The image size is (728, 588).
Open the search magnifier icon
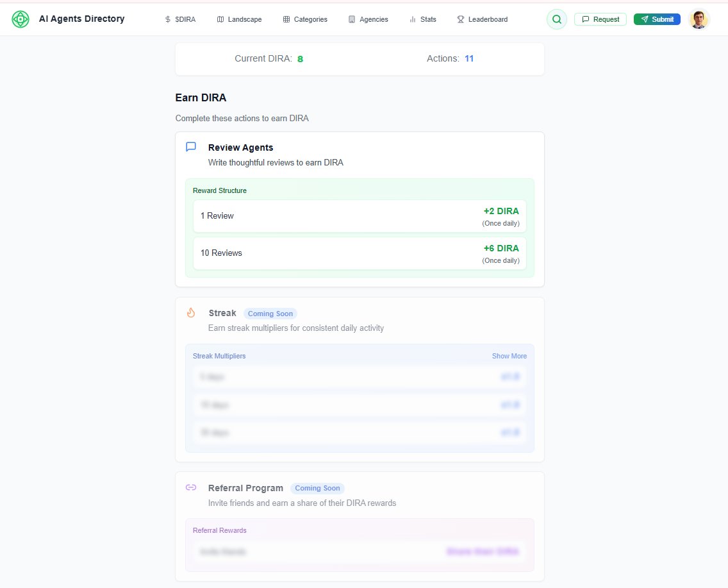pyautogui.click(x=556, y=19)
